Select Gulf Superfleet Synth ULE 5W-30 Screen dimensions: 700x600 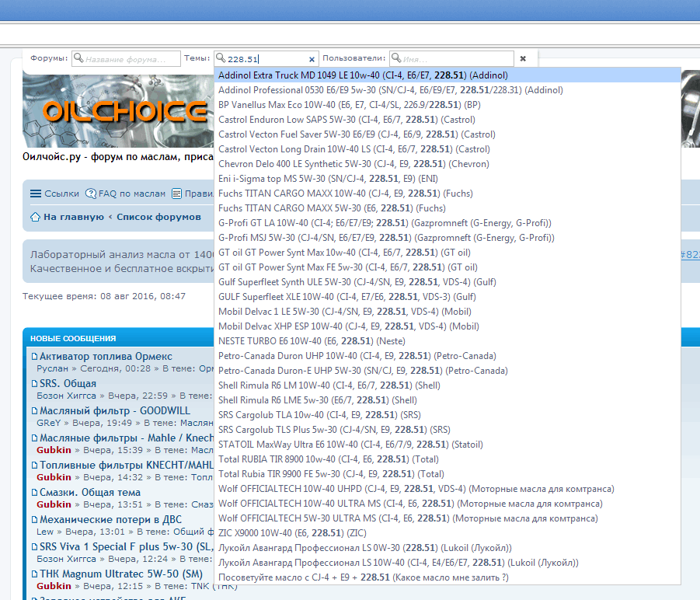click(448, 281)
